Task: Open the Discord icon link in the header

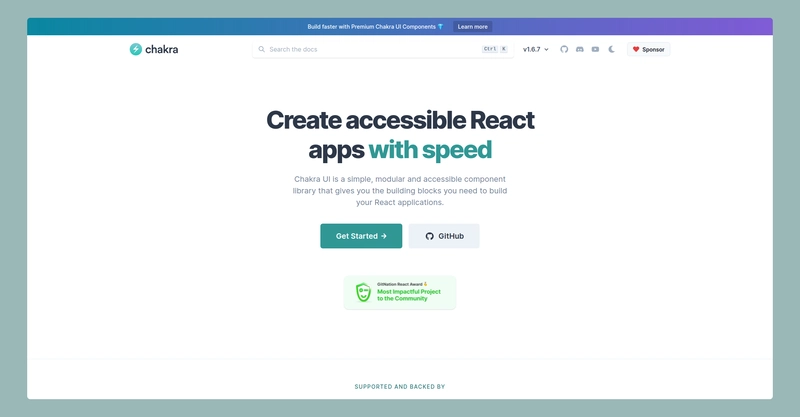Action: pyautogui.click(x=579, y=49)
